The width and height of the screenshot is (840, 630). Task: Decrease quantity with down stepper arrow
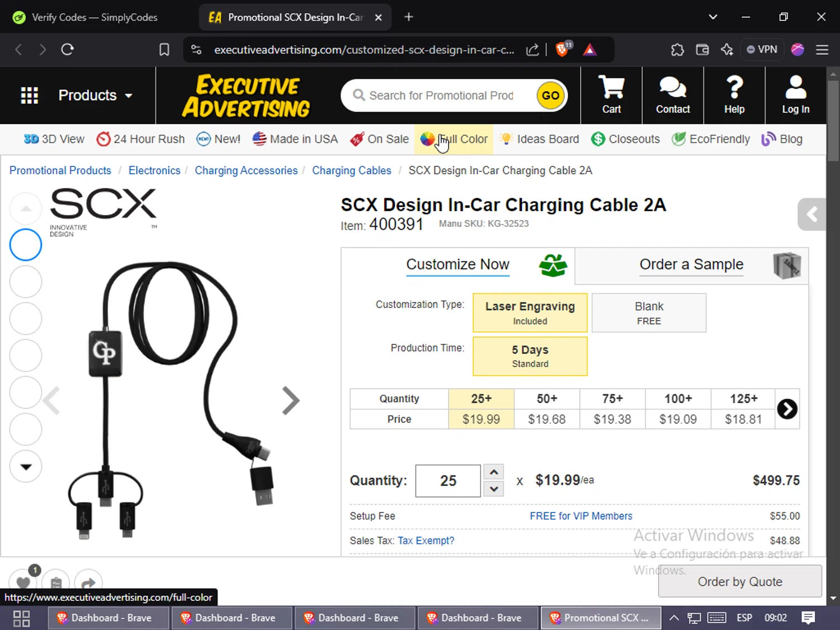494,489
